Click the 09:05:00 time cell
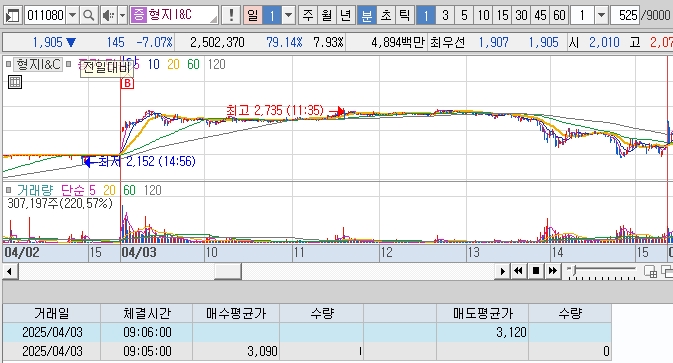 (147, 351)
